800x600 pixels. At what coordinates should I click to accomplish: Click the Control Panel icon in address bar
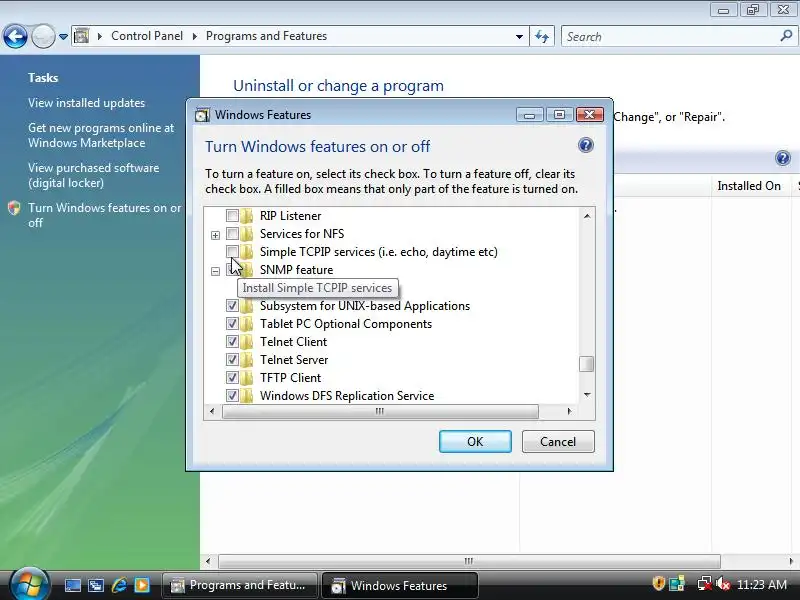82,36
